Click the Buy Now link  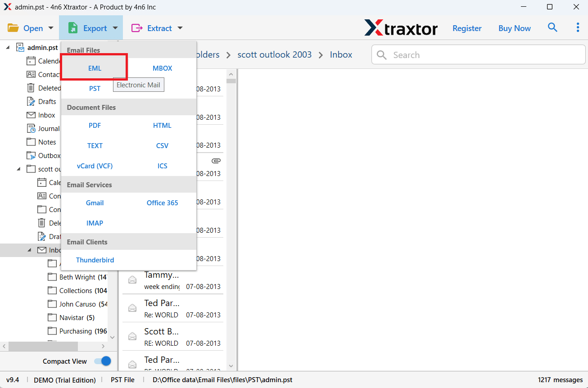point(514,28)
